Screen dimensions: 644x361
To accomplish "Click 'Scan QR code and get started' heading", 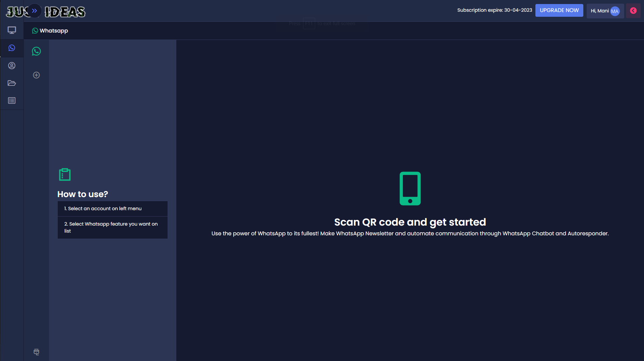I will [410, 222].
